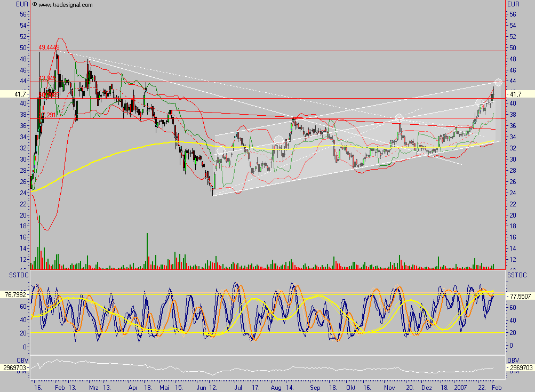Click the Mrz month label on time axis

tap(94, 388)
